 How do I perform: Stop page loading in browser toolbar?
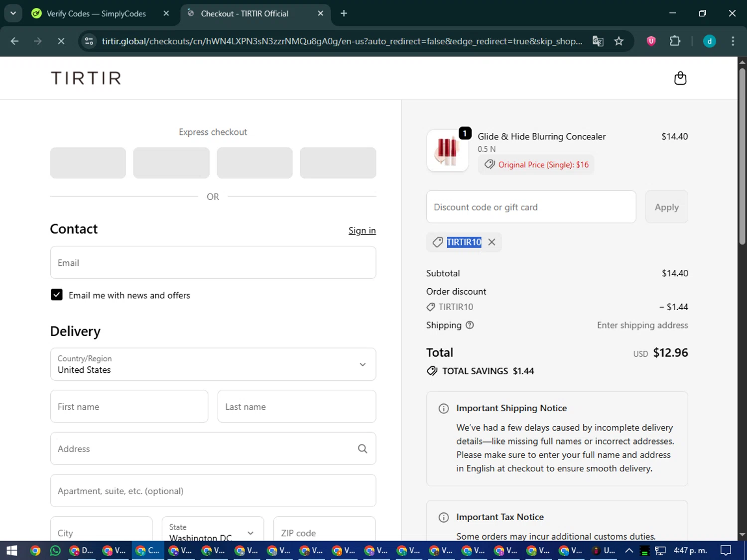(x=61, y=41)
